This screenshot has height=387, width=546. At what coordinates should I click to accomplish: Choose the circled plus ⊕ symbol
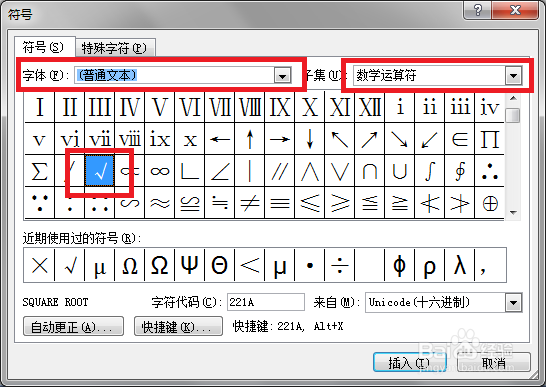[490, 203]
